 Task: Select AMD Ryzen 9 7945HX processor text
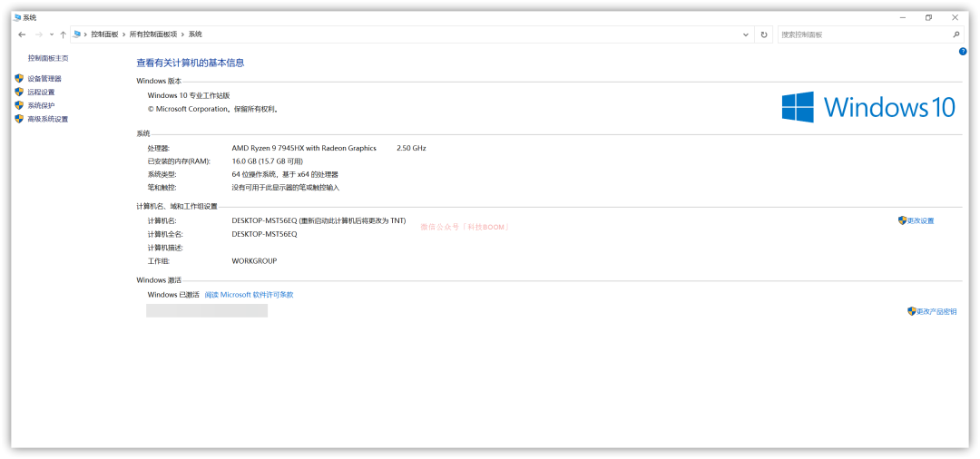[304, 148]
